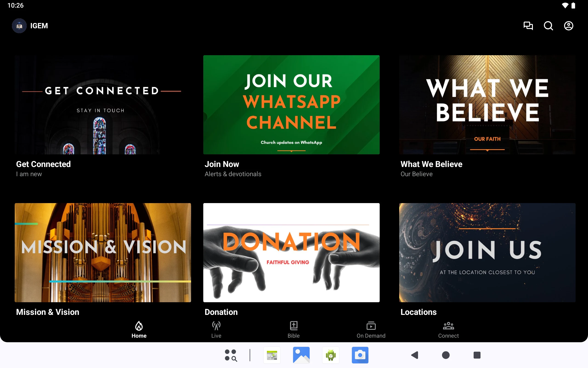The image size is (588, 368).
Task: Click the 'Our Believe' subtitle
Action: 416,174
